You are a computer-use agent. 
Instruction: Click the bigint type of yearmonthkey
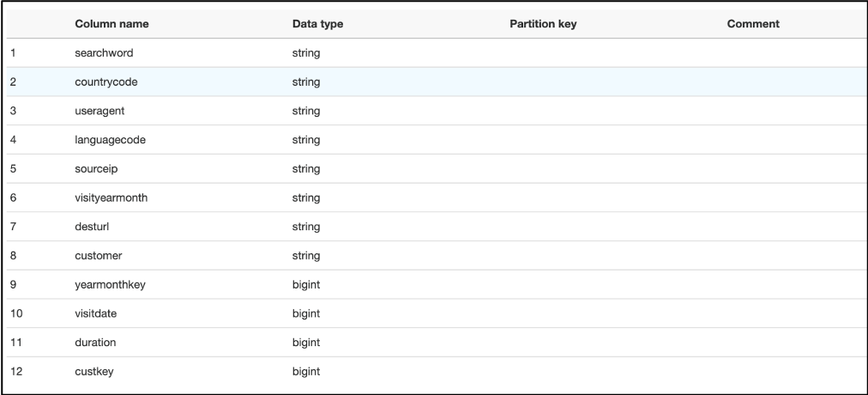[306, 285]
